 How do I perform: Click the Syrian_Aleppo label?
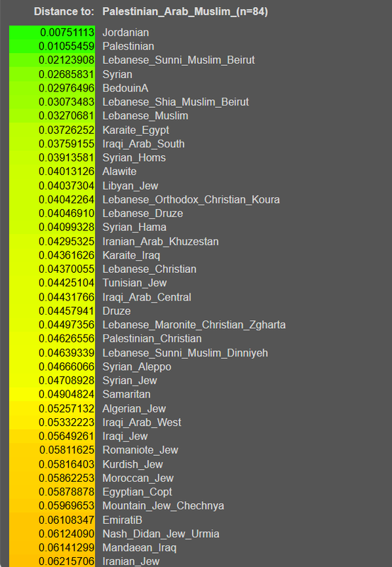pos(137,366)
